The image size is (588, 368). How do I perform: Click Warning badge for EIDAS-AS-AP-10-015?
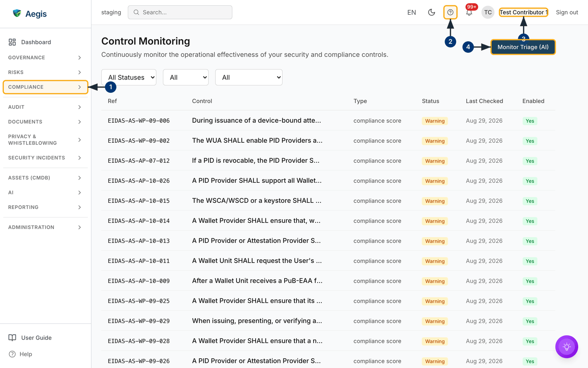(x=435, y=201)
